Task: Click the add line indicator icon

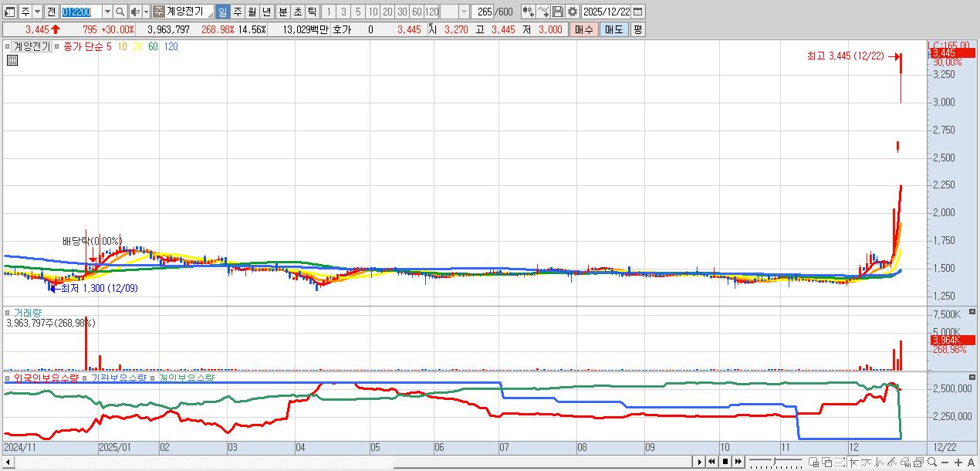Action: 543,12
